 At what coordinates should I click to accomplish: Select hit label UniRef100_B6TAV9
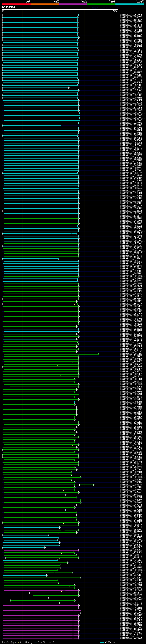131,22
